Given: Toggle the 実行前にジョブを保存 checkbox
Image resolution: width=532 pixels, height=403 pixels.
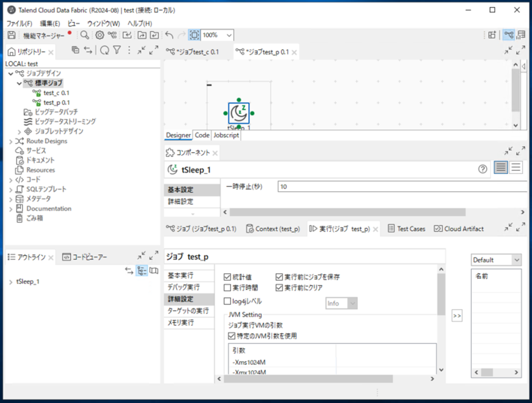Looking at the screenshot, I should 279,277.
